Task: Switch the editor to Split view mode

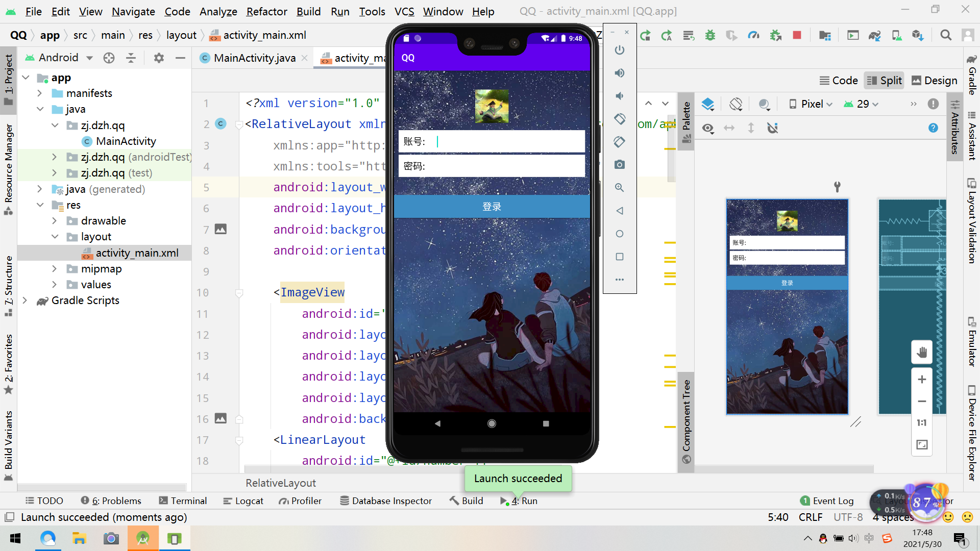Action: (x=885, y=81)
